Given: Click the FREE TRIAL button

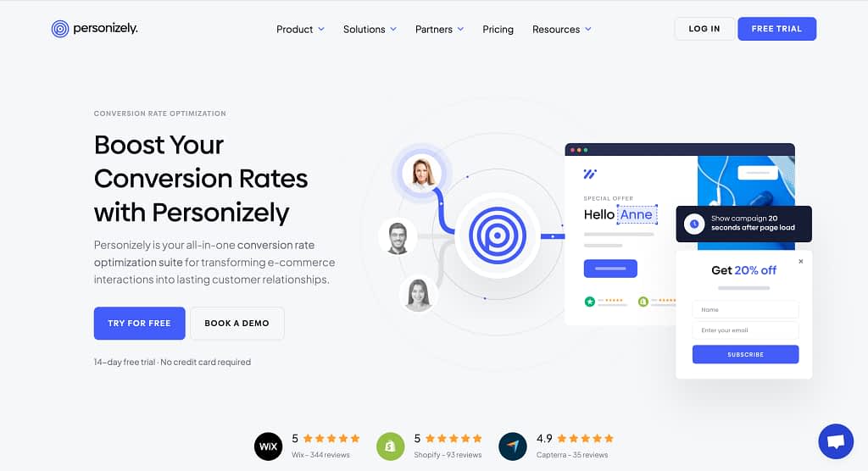Looking at the screenshot, I should tap(776, 29).
